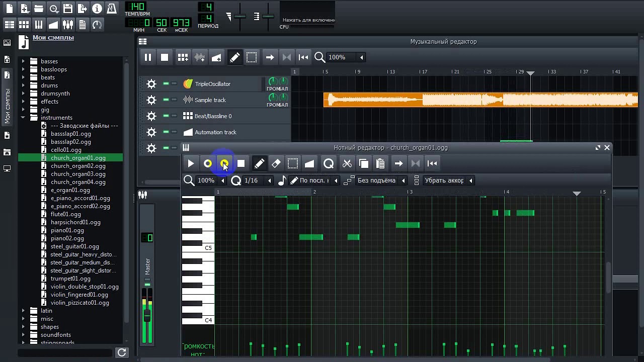The width and height of the screenshot is (644, 362).
Task: Select the piano01.ogg sample file
Action: point(67,230)
